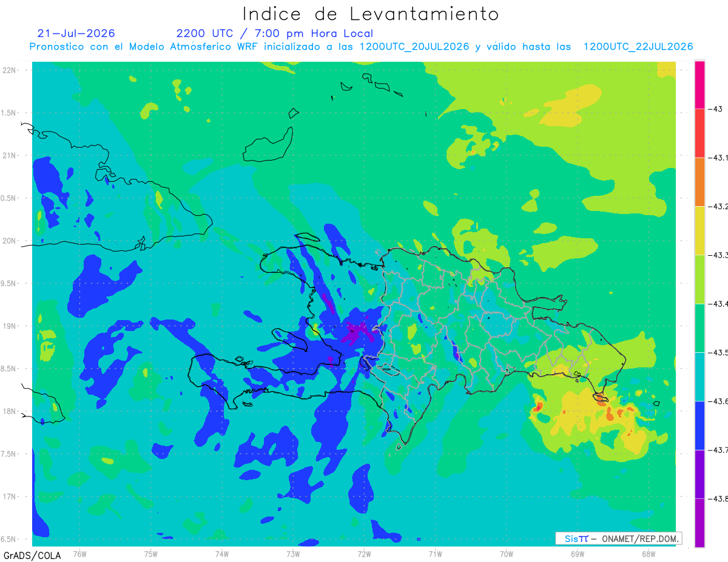Click the '72W' longitude label

365,554
